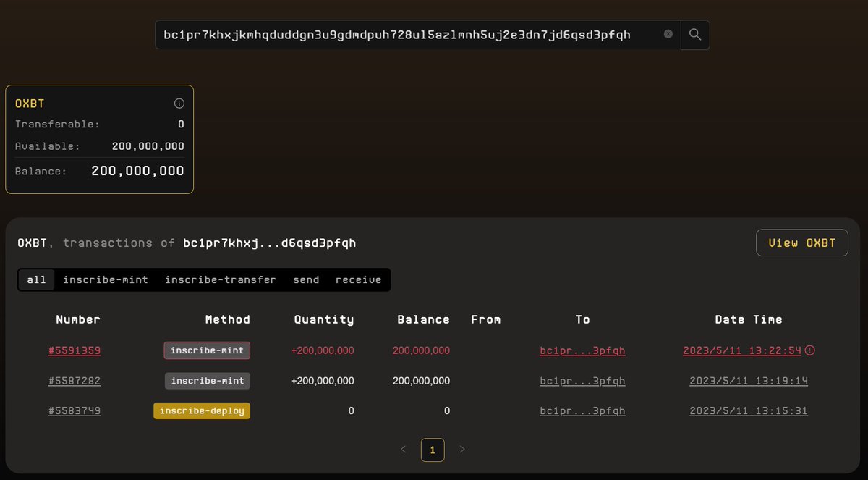Click the Date Time column header
This screenshot has height=480, width=868.
[x=749, y=319]
